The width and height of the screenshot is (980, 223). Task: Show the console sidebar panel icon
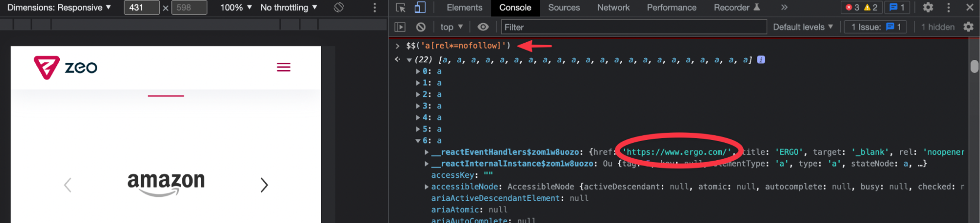400,27
